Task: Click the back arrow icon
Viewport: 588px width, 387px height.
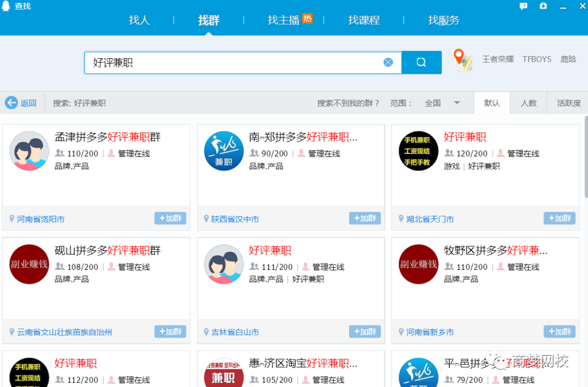Action: (x=11, y=102)
